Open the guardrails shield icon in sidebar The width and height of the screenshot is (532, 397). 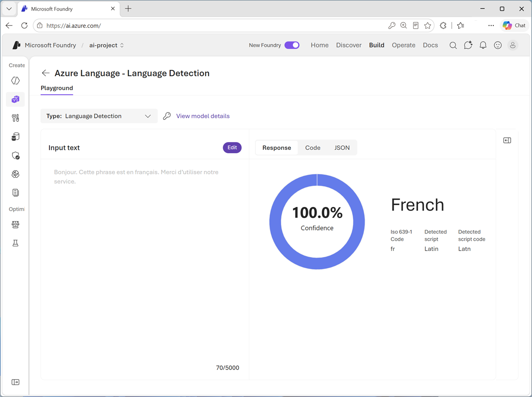(16, 156)
